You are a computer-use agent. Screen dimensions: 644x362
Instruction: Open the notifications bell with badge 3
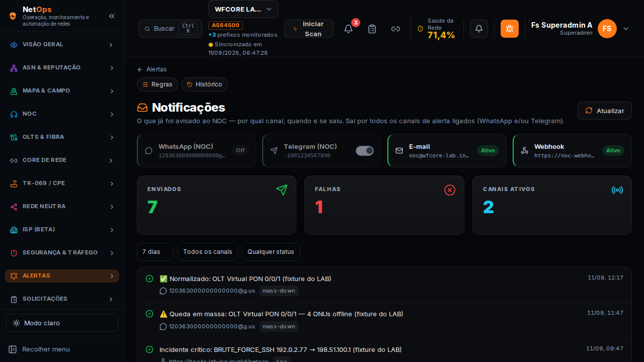tap(348, 29)
